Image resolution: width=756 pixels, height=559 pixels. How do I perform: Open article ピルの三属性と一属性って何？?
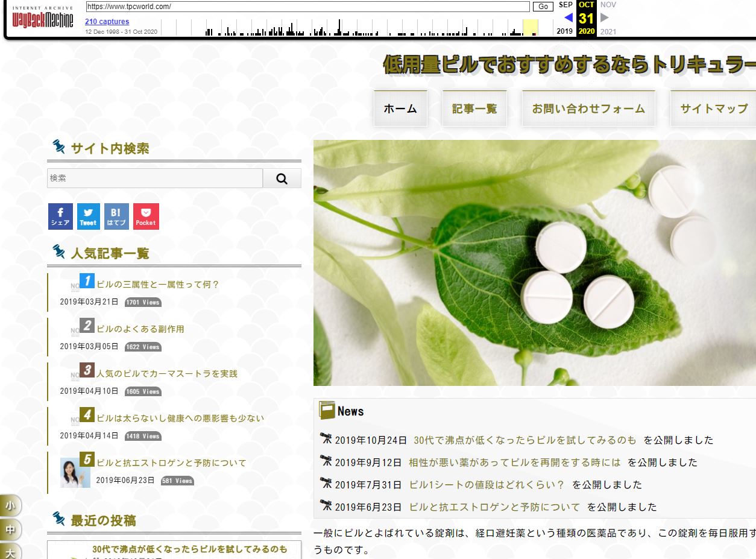(158, 285)
